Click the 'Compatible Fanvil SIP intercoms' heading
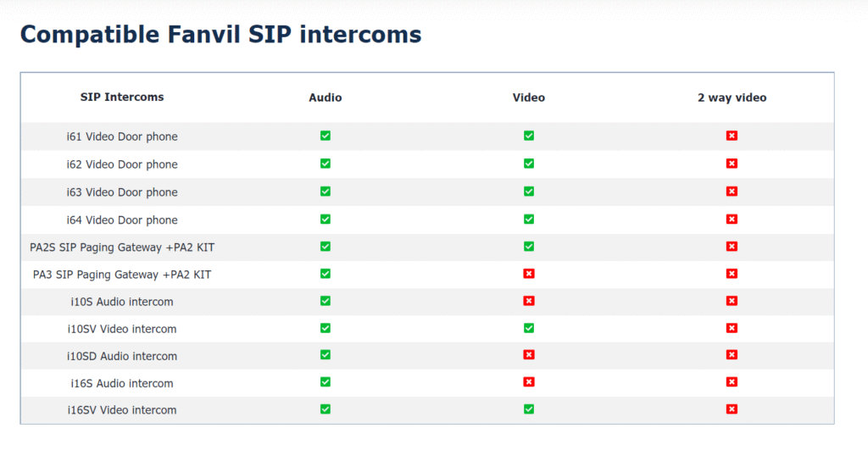Viewport: 868px width, 456px height. pyautogui.click(x=221, y=34)
